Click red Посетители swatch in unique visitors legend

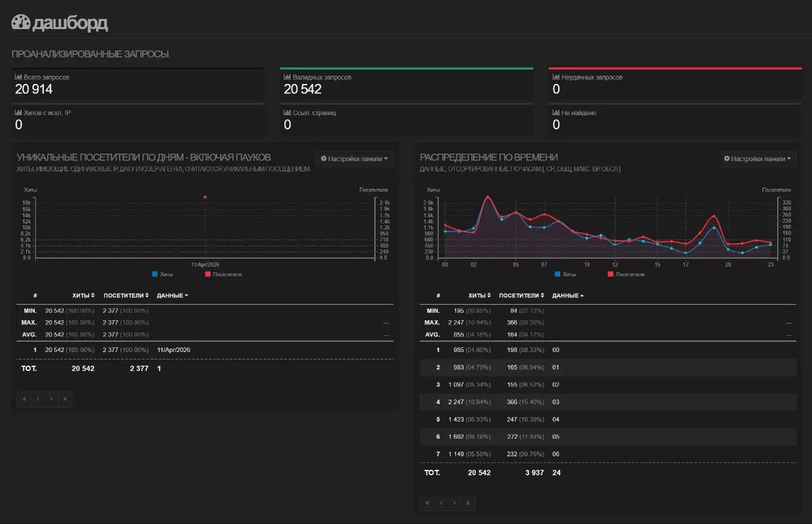click(207, 274)
